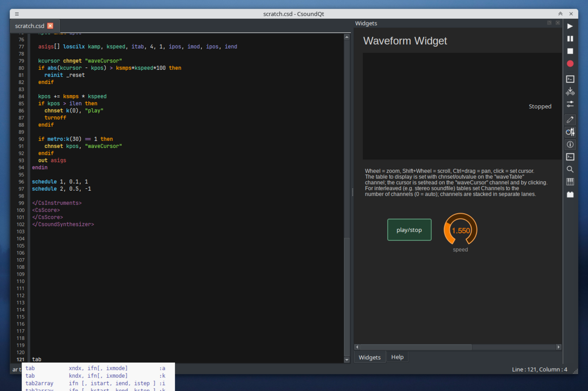Click 'schedule 1, 0.1, 1' on line 96

tap(60, 181)
